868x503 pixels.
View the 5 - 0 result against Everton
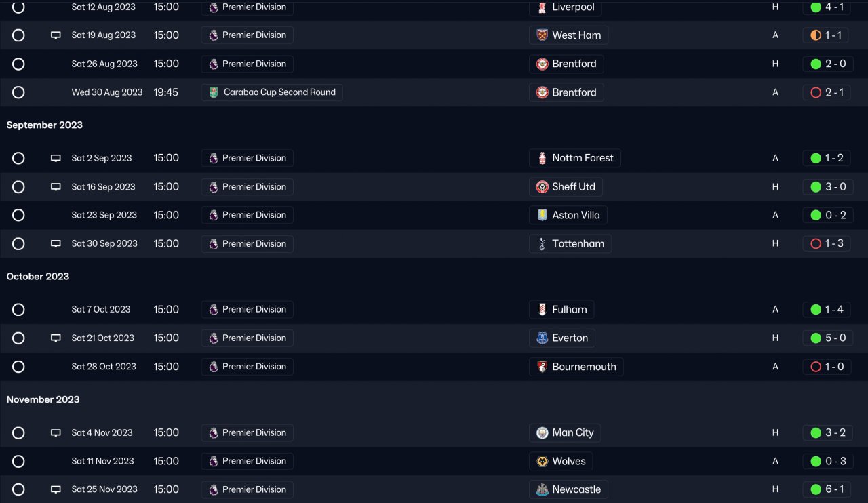(827, 338)
